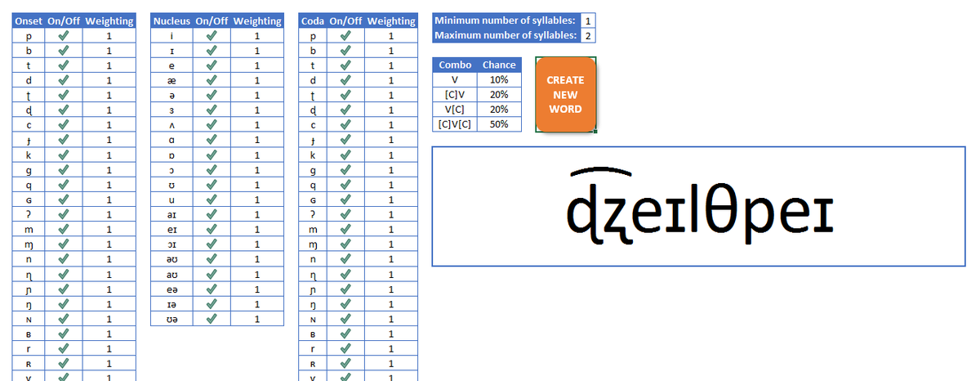This screenshot has height=381, width=980.
Task: Toggle the On/Off checkmark for onset g
Action: [63, 170]
